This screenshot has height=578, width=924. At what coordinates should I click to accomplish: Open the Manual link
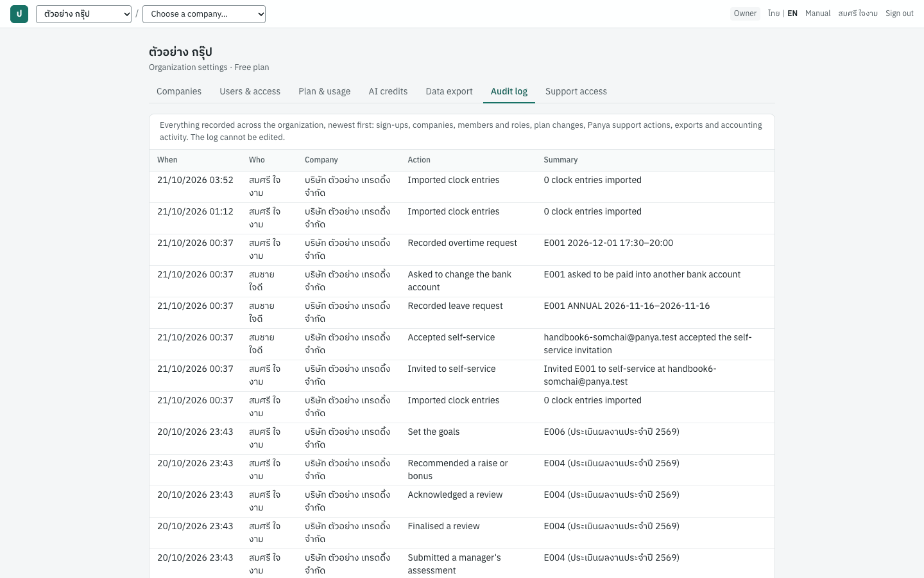[817, 13]
